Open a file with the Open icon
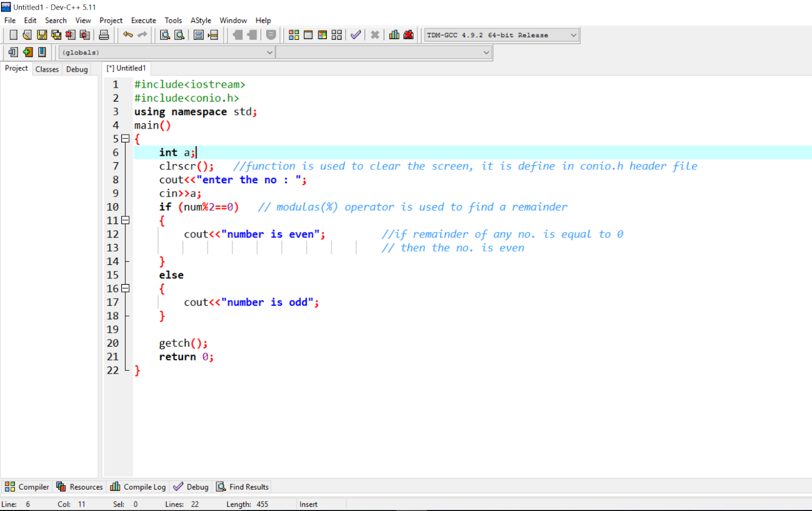 point(26,35)
